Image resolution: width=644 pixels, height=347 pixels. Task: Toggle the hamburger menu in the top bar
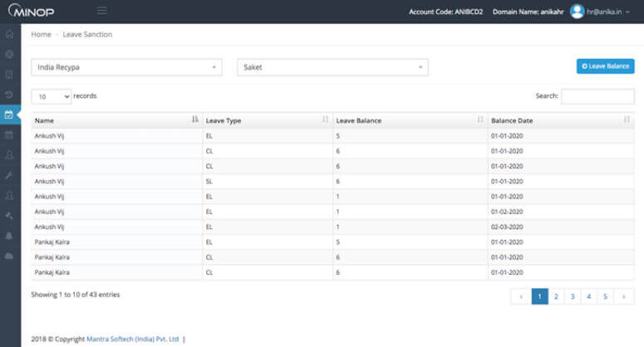coord(101,11)
